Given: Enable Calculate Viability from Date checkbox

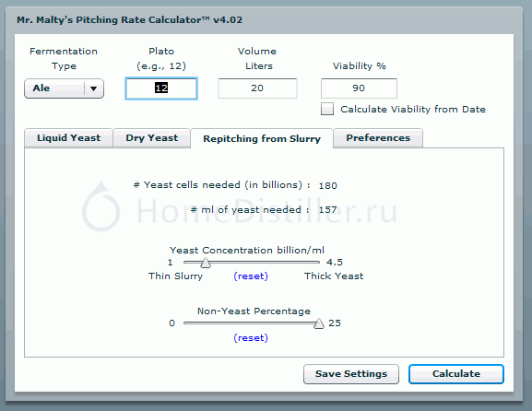Looking at the screenshot, I should coord(327,109).
